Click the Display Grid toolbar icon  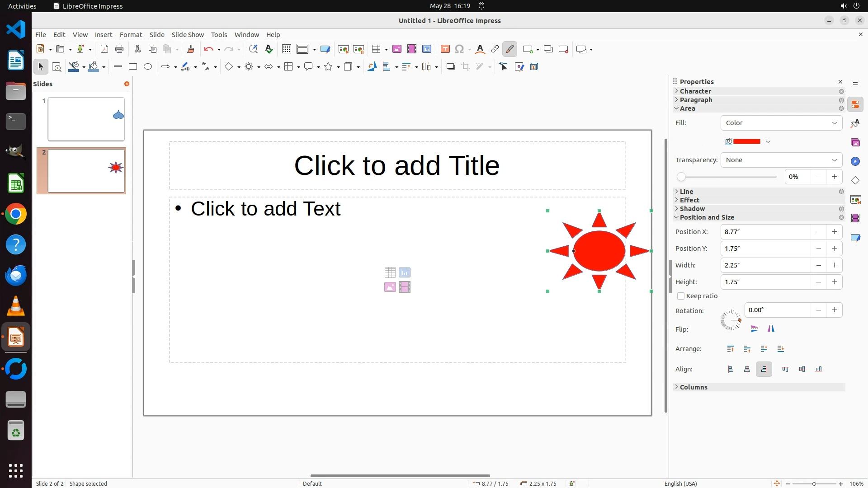coord(286,49)
